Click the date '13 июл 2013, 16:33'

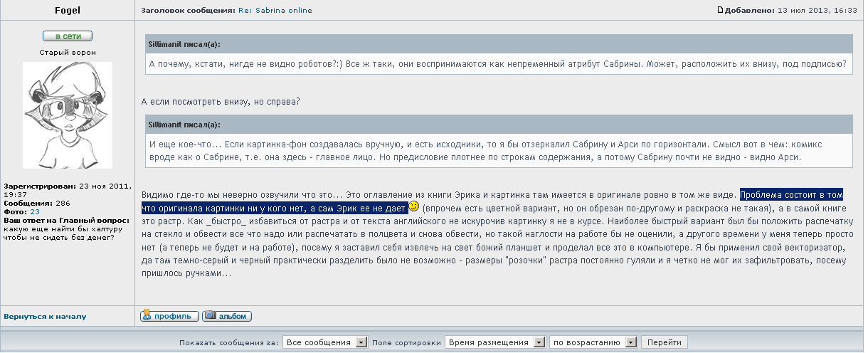tap(817, 11)
